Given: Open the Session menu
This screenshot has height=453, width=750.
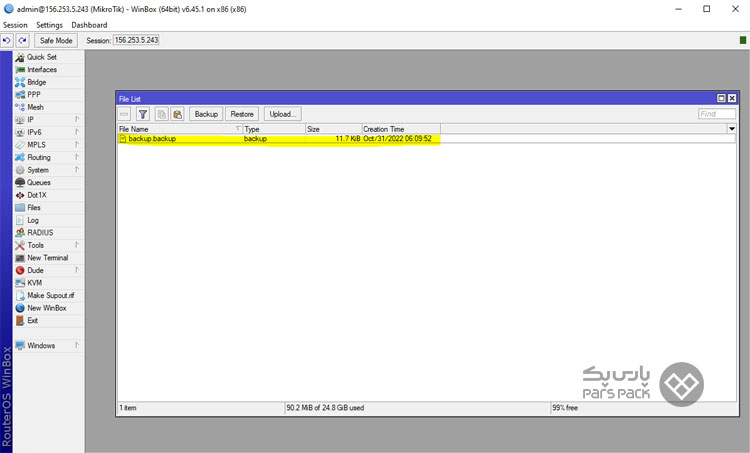Looking at the screenshot, I should pyautogui.click(x=15, y=24).
